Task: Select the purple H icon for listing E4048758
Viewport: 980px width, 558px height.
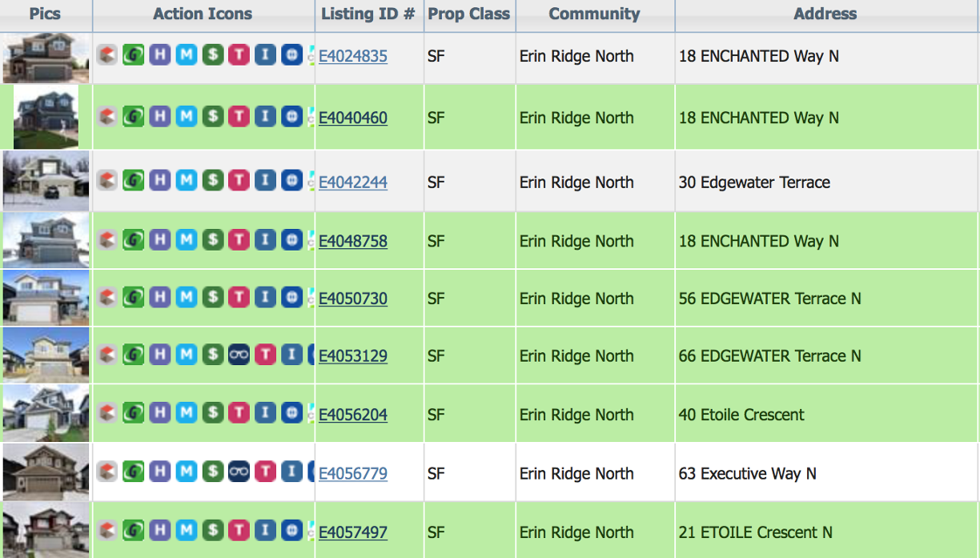Action: [x=160, y=239]
